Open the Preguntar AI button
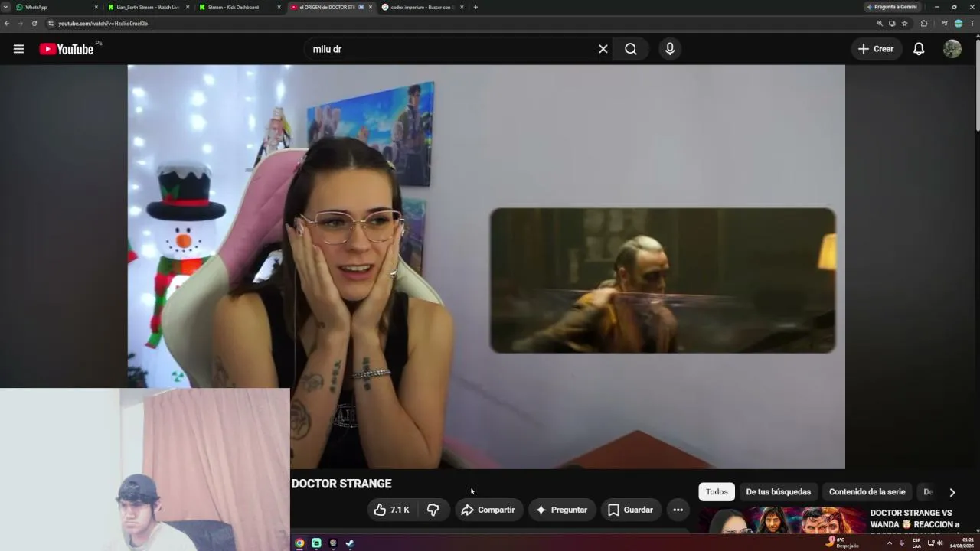The width and height of the screenshot is (980, 551). (562, 510)
